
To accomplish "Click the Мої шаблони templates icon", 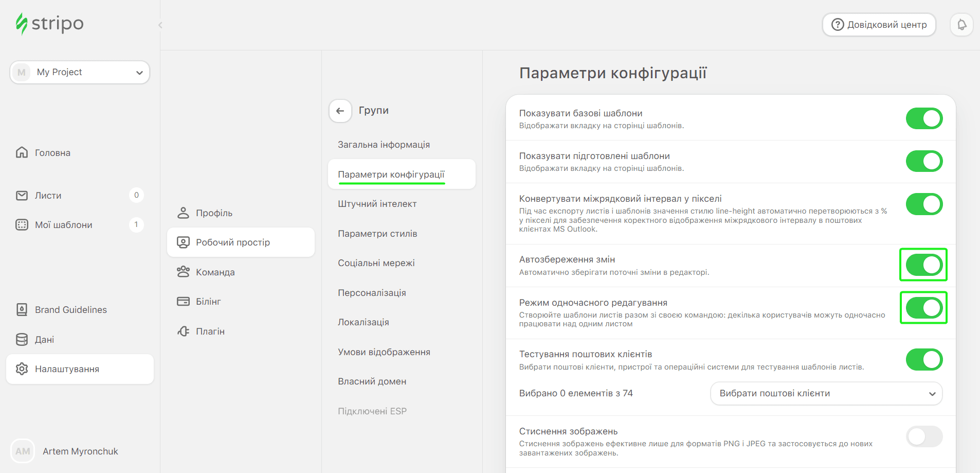I will (22, 225).
